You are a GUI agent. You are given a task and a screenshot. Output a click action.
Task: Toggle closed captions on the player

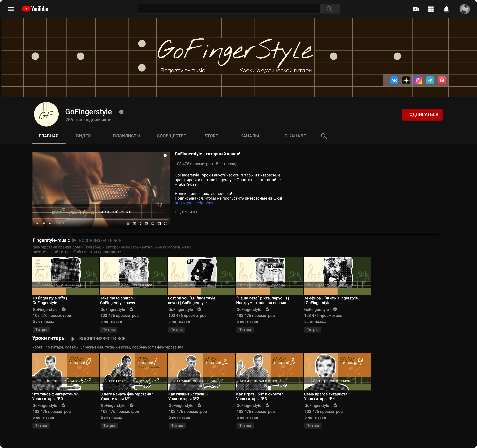[128, 223]
